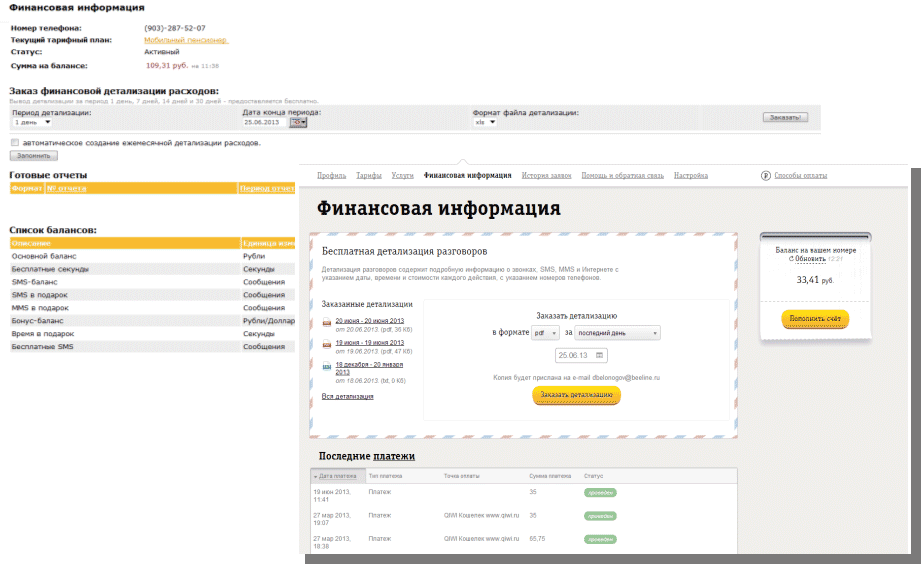Click the Точка оплаты column header

pos(462,476)
